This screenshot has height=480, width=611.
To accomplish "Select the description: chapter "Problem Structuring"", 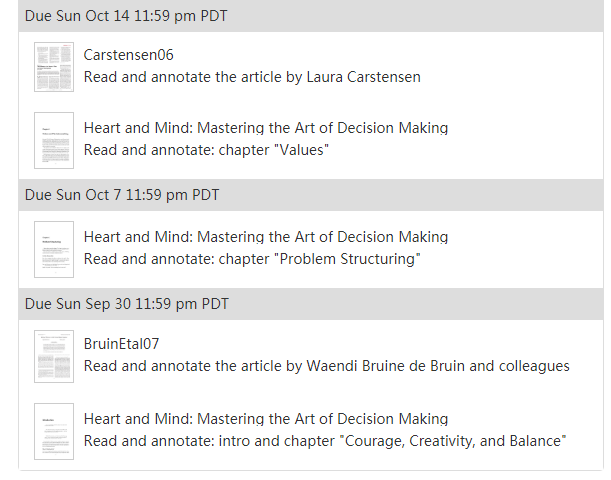I will pyautogui.click(x=252, y=259).
